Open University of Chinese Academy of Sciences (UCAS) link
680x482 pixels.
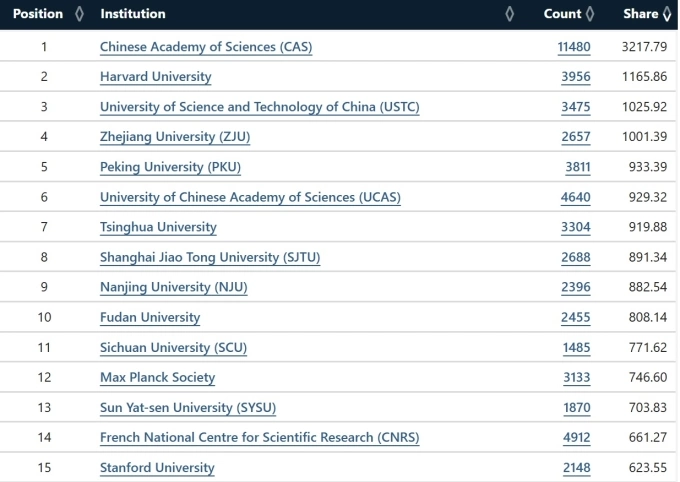coord(250,197)
